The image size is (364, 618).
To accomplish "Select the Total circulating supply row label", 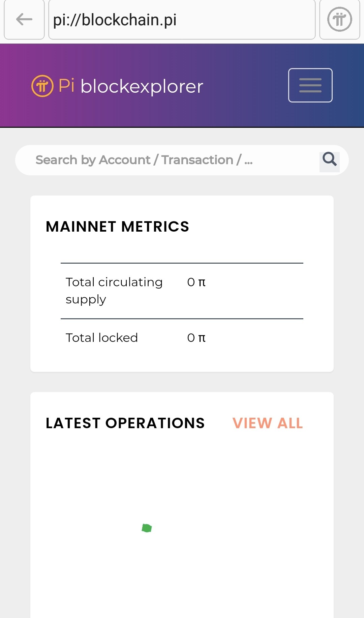I will point(114,291).
